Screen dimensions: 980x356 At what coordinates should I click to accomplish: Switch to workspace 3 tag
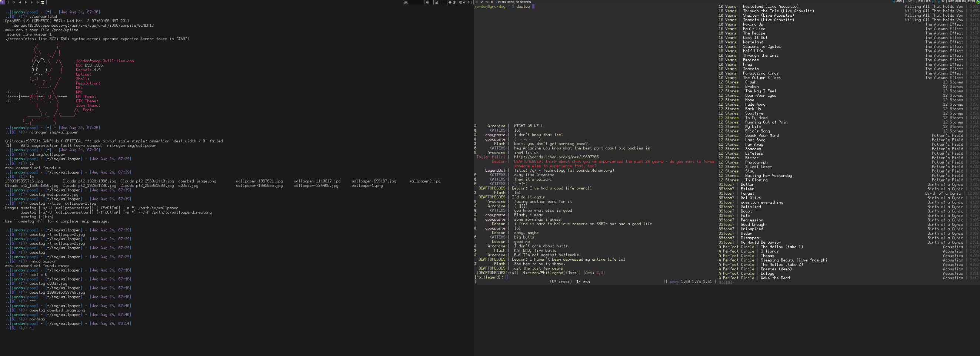14,2
